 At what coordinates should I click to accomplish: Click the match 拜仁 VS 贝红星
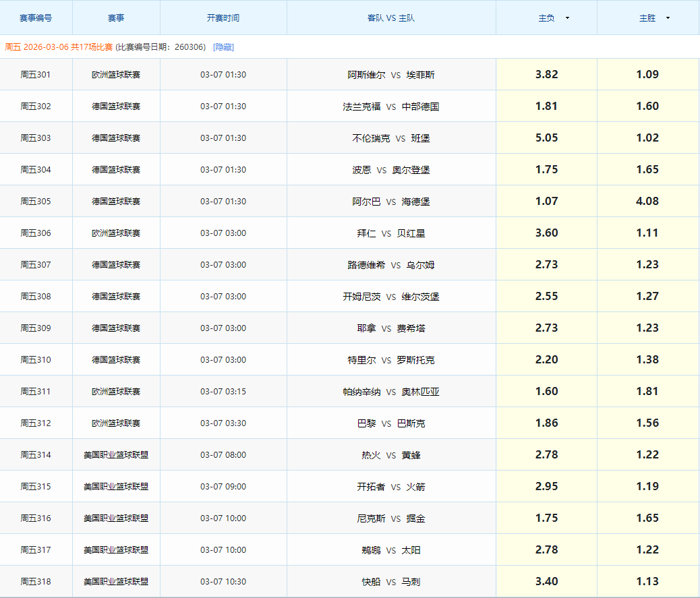pyautogui.click(x=391, y=233)
